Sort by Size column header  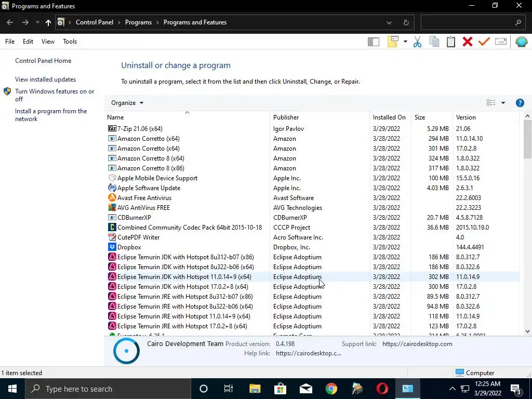pos(432,117)
